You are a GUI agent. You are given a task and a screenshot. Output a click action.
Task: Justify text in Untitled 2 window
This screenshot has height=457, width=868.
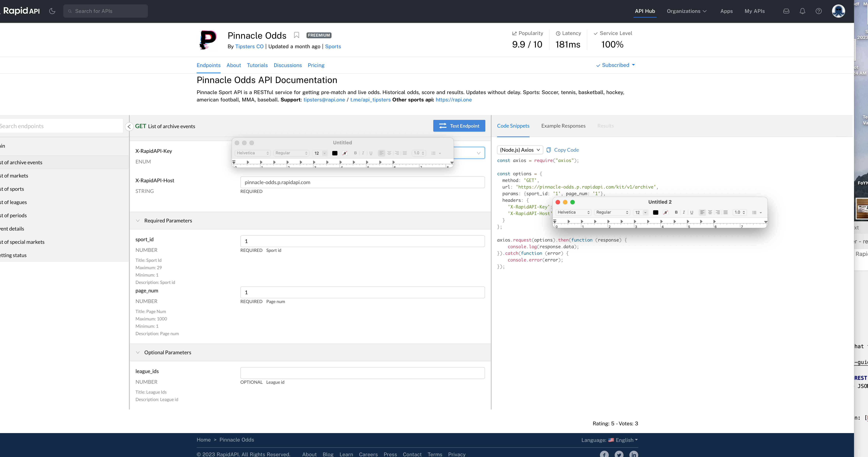click(x=725, y=212)
